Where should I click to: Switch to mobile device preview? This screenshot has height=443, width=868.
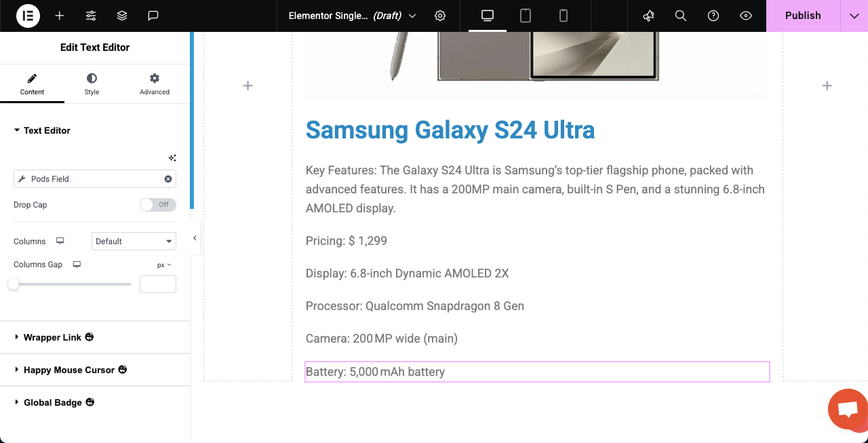coord(564,16)
